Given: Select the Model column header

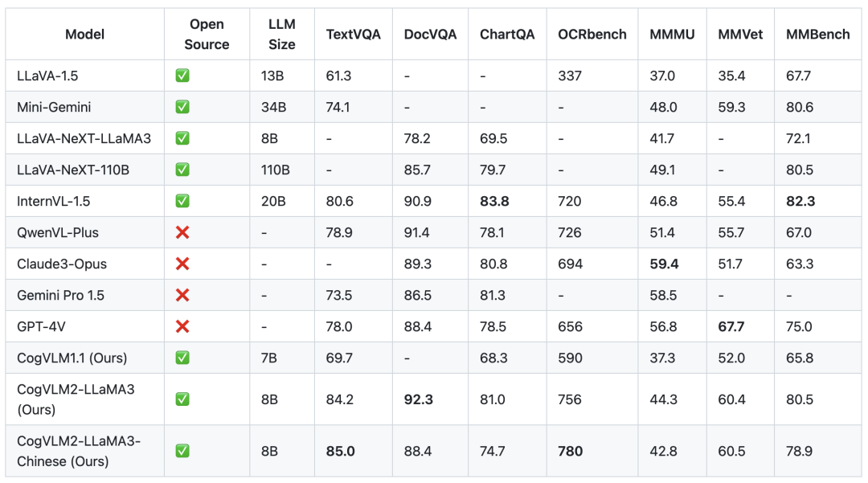Looking at the screenshot, I should click(x=84, y=35).
